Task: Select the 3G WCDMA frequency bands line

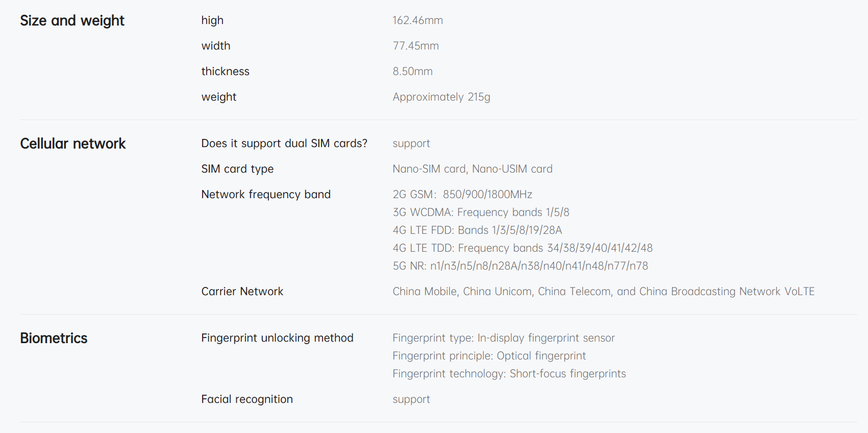Action: (x=481, y=212)
